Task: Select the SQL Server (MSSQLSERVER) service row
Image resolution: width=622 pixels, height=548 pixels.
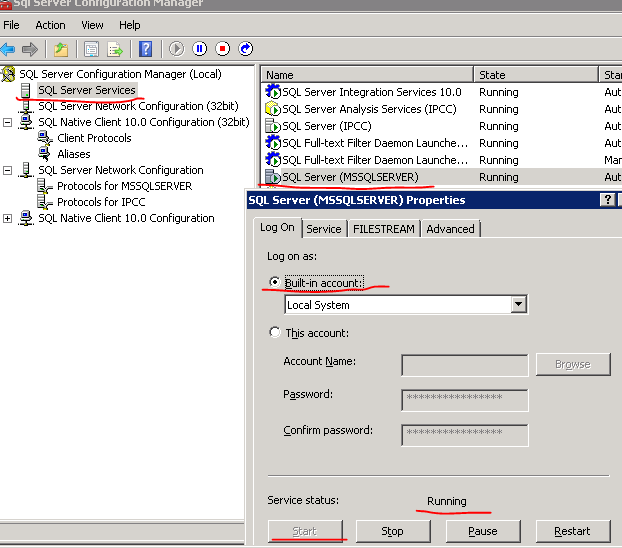Action: [x=441, y=177]
